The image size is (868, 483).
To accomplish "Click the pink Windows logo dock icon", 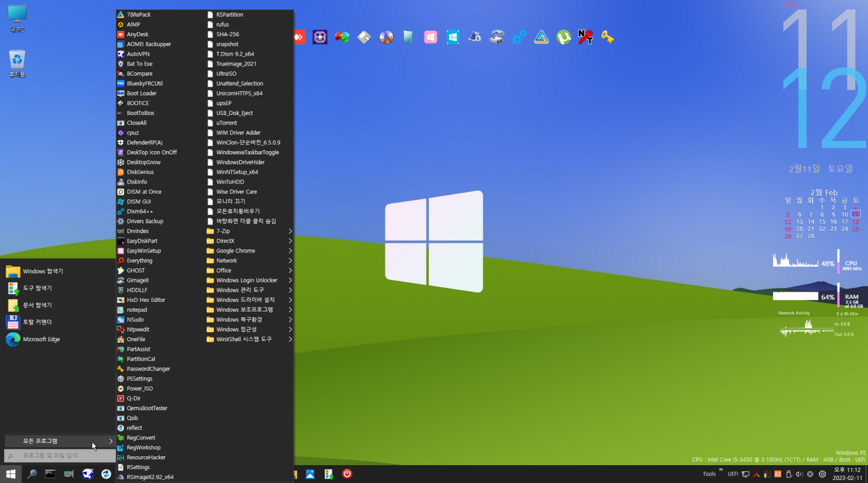I will (x=431, y=37).
